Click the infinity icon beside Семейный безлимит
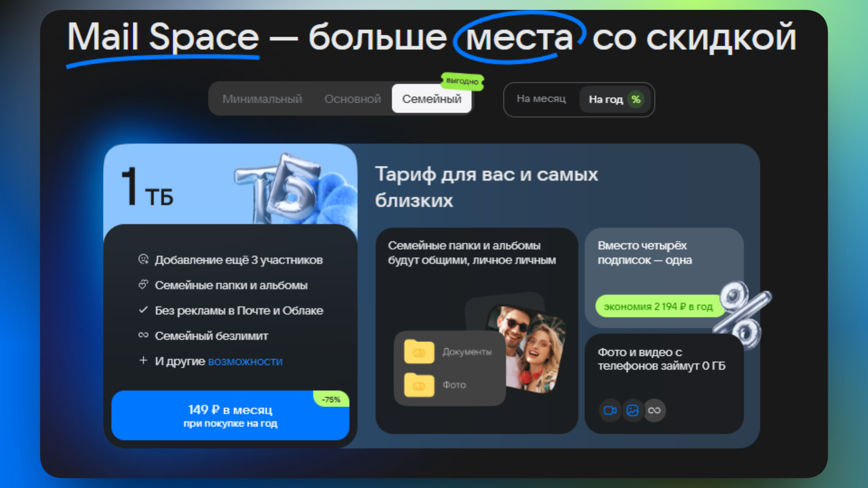This screenshot has width=868, height=488. (142, 335)
